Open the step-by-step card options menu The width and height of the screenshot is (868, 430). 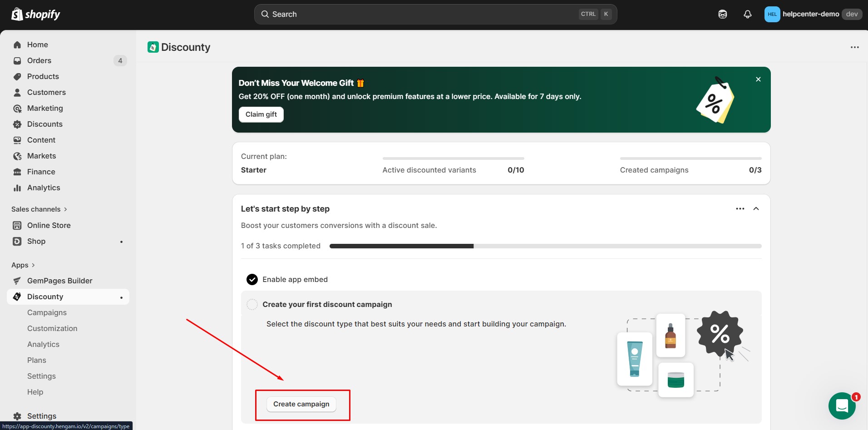740,208
